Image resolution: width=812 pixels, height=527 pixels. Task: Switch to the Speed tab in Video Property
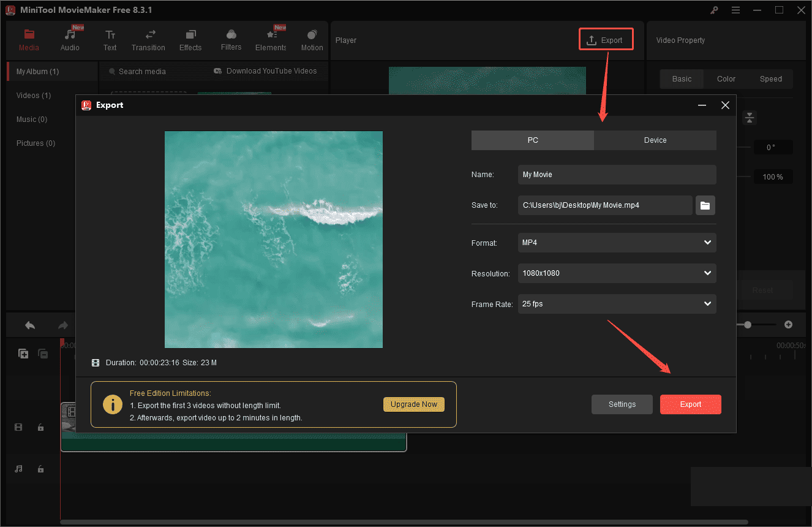[770, 78]
